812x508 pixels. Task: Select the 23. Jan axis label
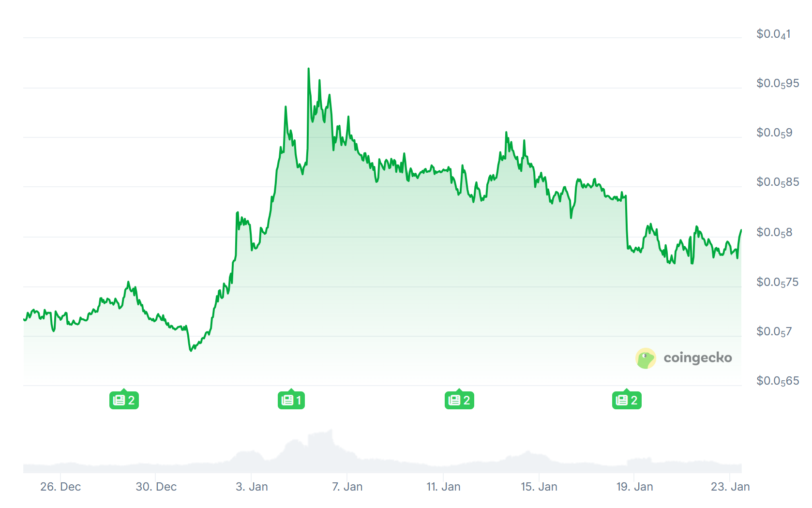coord(730,487)
